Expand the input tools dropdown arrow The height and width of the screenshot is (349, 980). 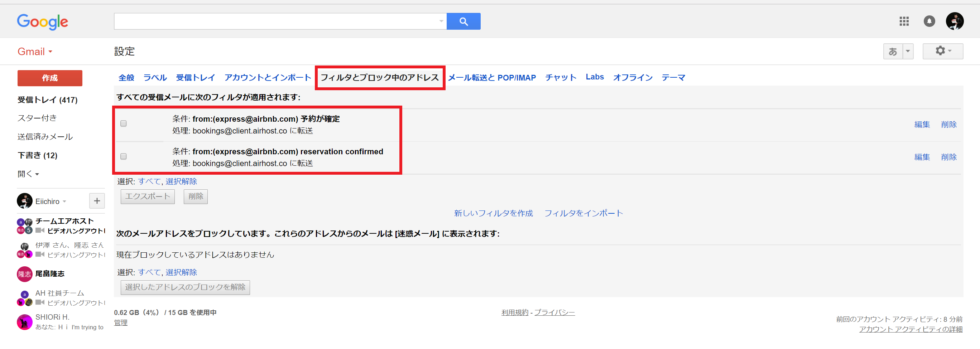[908, 51]
